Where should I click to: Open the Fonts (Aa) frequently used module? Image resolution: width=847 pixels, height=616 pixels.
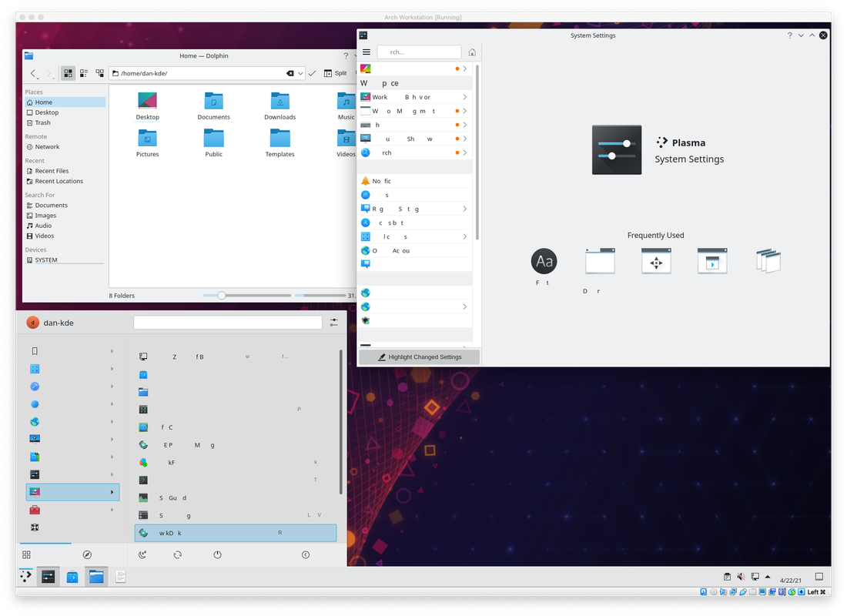544,262
